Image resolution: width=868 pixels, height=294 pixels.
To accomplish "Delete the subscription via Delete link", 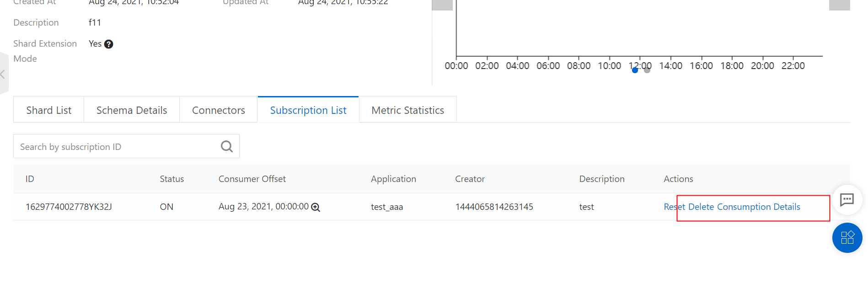I will coord(701,207).
